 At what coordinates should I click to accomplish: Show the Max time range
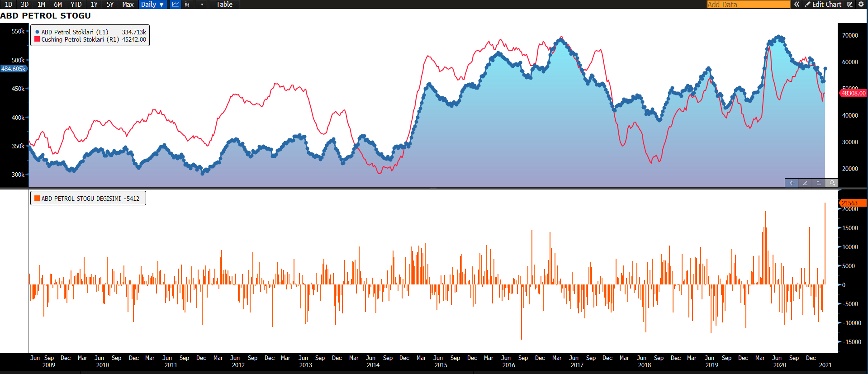pos(128,5)
